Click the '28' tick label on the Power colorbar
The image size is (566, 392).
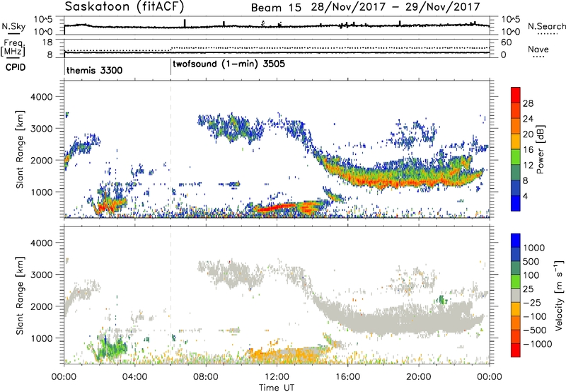click(528, 103)
